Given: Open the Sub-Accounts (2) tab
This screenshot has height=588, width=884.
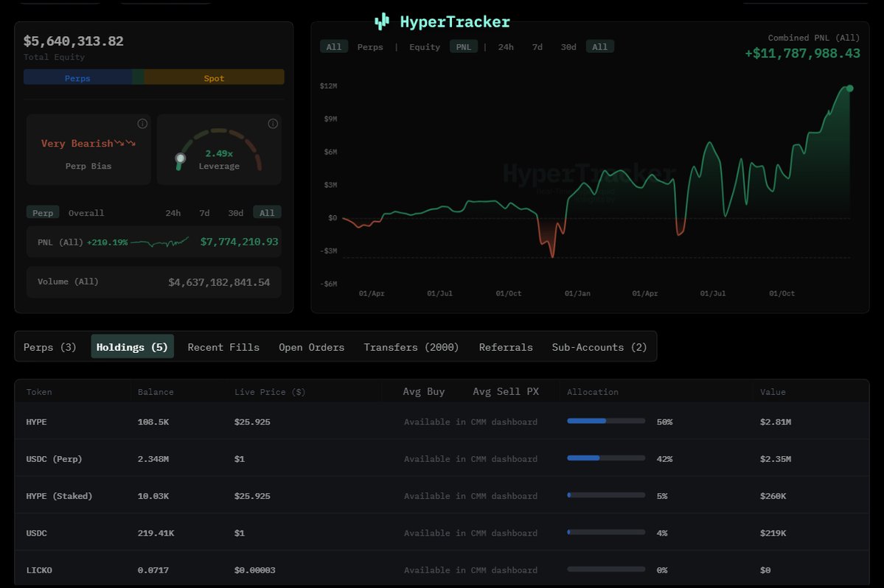Looking at the screenshot, I should coord(599,347).
